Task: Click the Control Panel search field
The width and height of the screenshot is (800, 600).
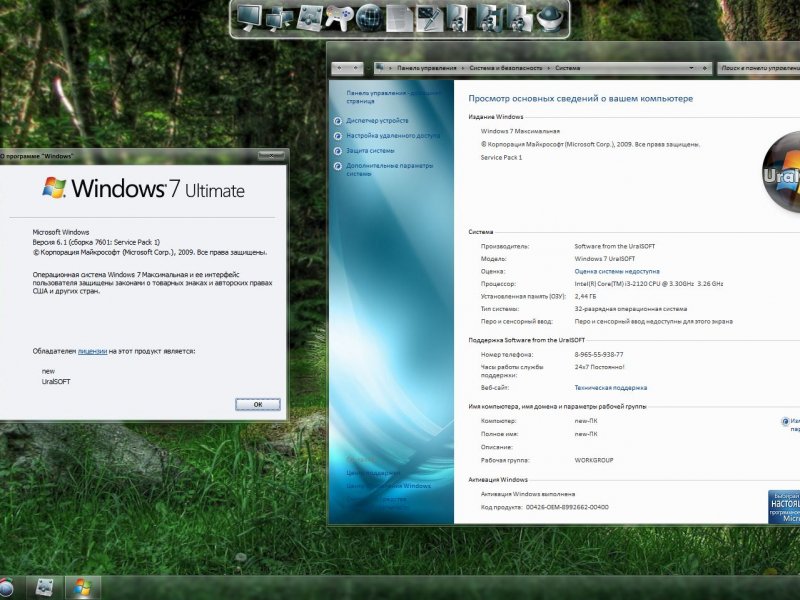Action: point(759,68)
